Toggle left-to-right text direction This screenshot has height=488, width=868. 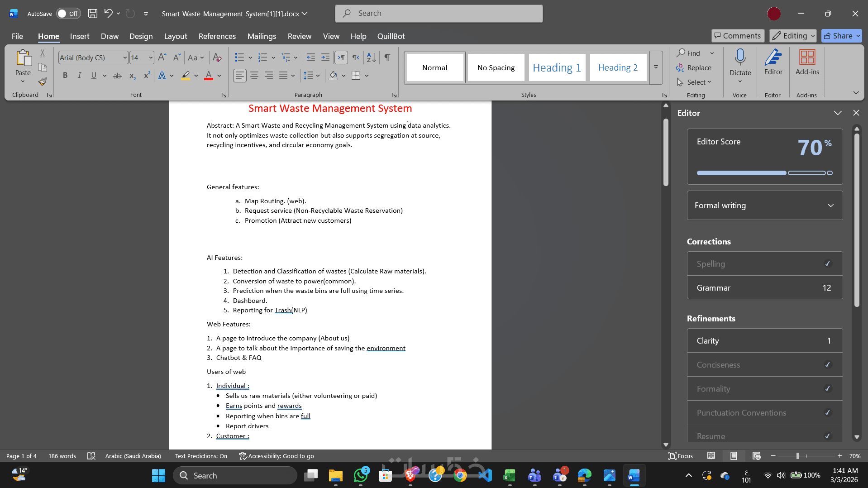(341, 57)
